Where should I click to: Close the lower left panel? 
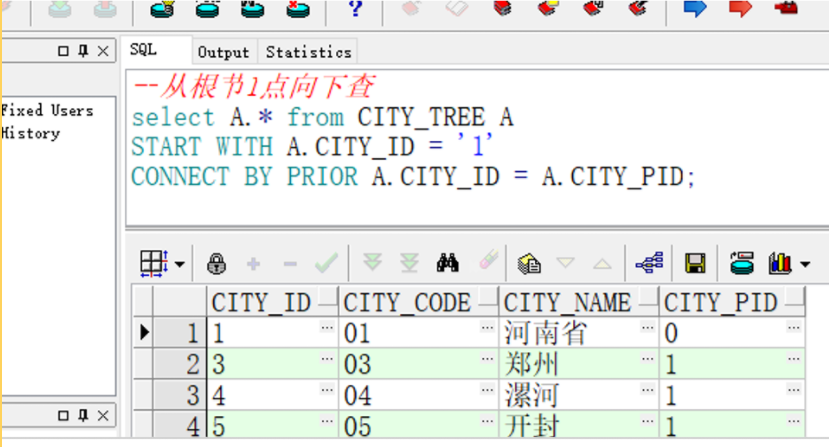click(103, 415)
